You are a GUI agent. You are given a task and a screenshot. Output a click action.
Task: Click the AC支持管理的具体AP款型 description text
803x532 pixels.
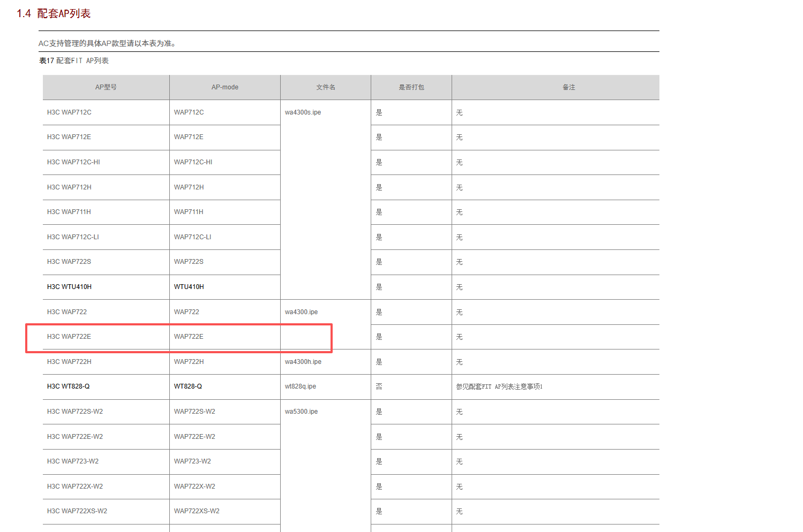pos(107,43)
